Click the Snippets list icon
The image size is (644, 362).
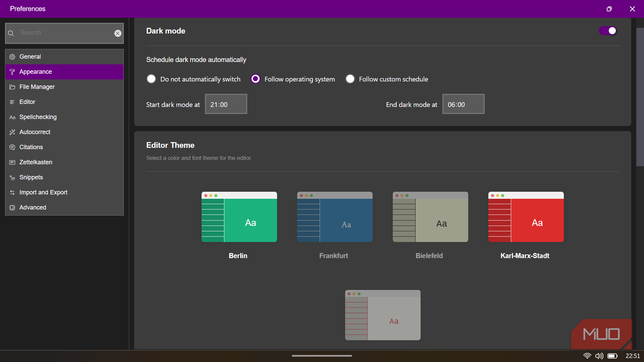pyautogui.click(x=12, y=177)
